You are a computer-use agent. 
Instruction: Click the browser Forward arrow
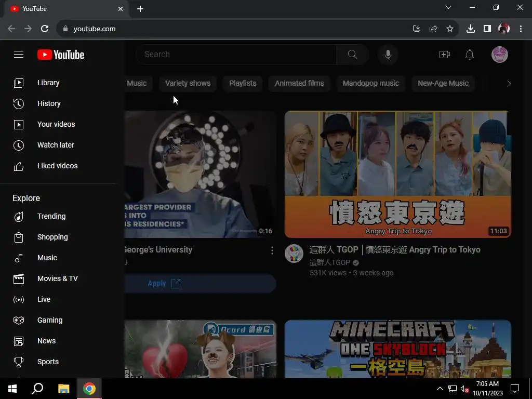pos(28,29)
